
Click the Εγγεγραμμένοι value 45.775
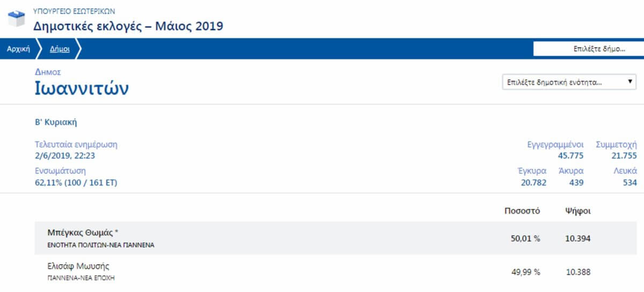[x=571, y=156]
